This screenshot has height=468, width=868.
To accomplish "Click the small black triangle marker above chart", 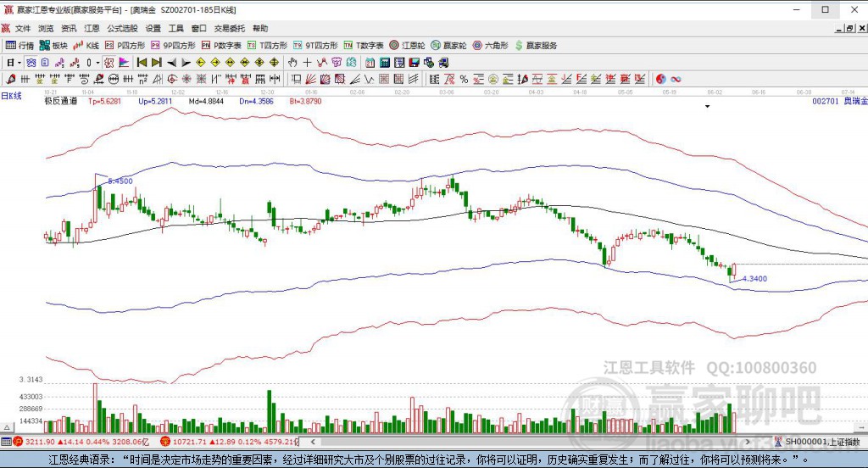I will [708, 106].
